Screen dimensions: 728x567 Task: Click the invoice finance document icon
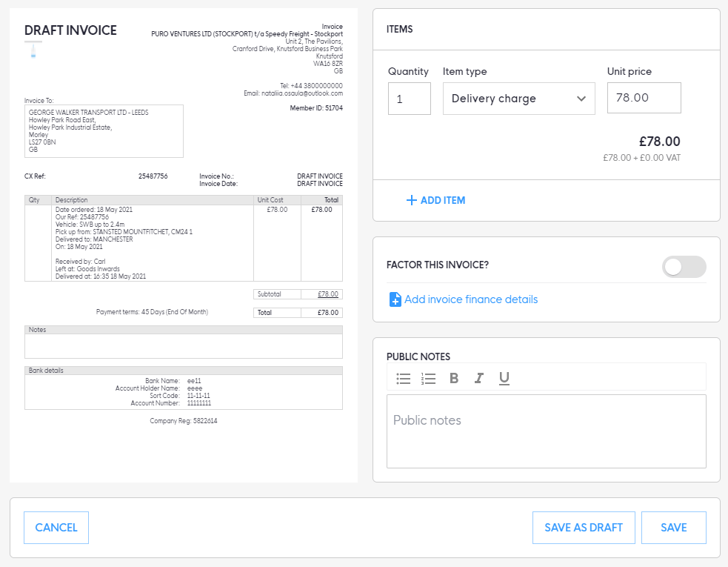tap(395, 299)
